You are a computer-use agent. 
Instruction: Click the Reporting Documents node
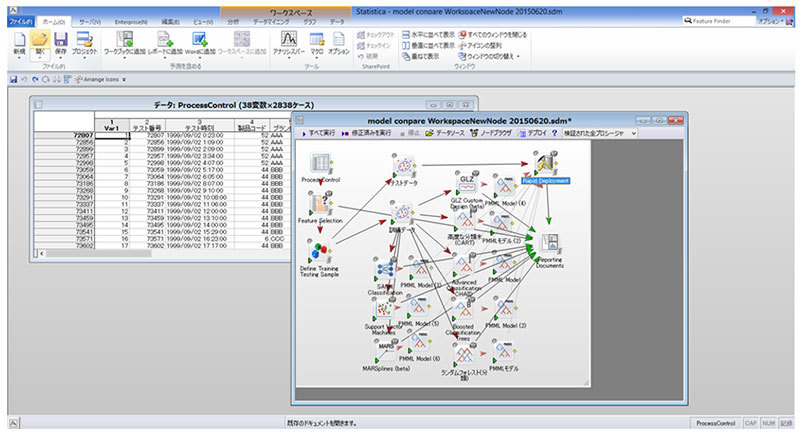click(x=549, y=242)
